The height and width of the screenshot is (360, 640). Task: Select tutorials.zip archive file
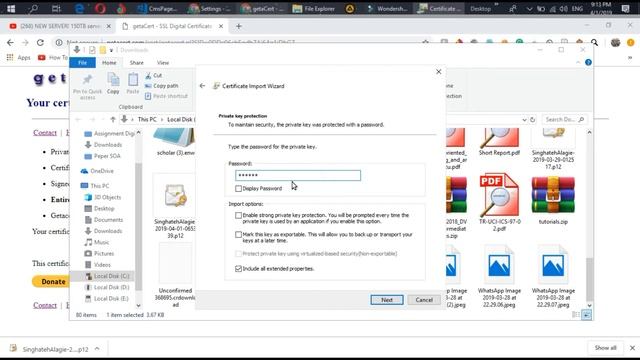tap(553, 201)
